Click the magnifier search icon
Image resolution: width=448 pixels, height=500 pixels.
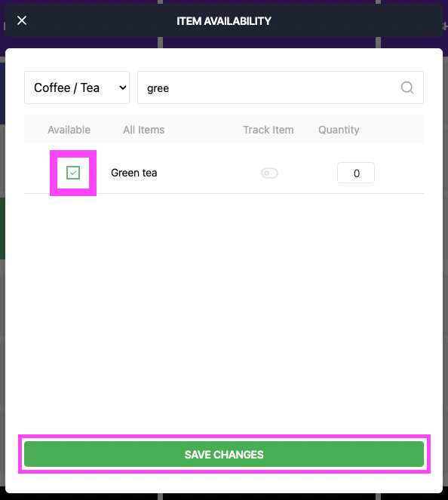click(407, 87)
